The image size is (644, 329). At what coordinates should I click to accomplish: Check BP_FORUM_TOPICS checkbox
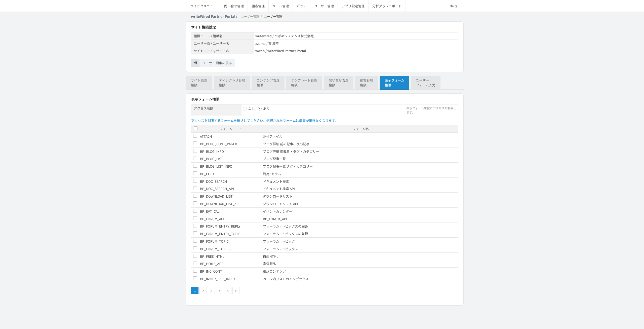195,248
